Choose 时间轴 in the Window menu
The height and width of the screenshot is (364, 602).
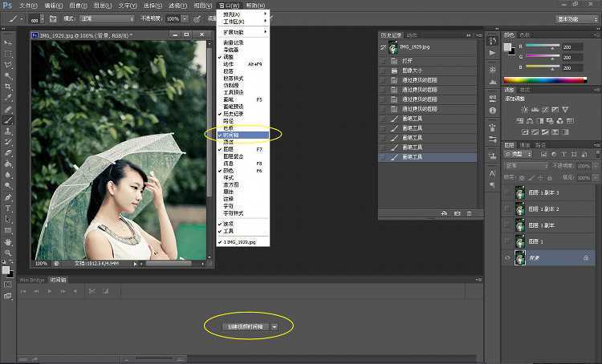243,135
